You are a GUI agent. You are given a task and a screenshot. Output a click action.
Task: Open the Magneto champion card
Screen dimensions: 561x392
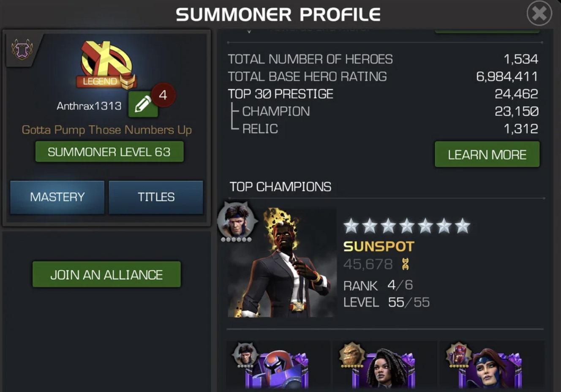point(278,365)
